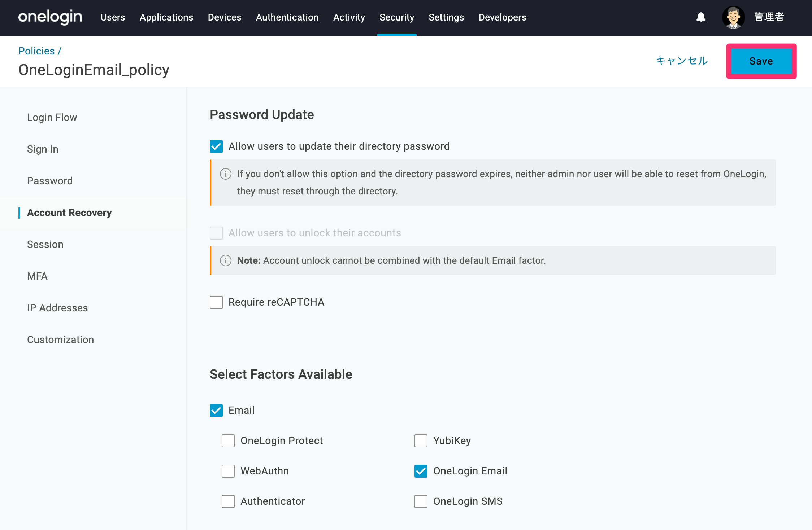Enable Require reCAPTCHA checkbox
The image size is (812, 530).
coord(216,302)
